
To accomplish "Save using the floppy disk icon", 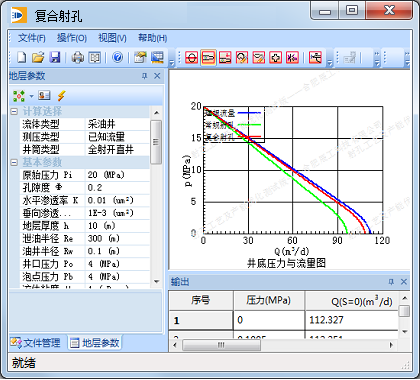I will [x=55, y=57].
